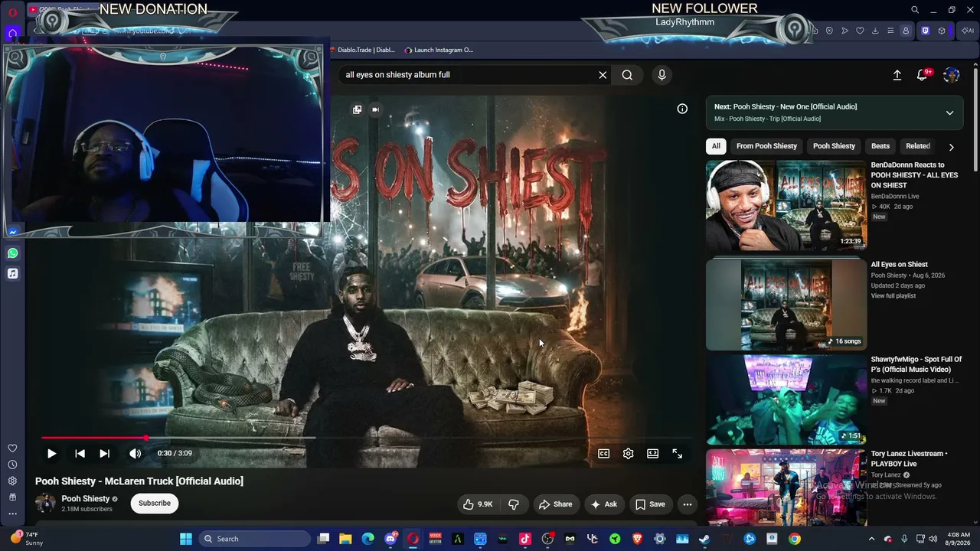The width and height of the screenshot is (980, 551).
Task: Run the YouTube search with magnifier button
Action: point(627,75)
